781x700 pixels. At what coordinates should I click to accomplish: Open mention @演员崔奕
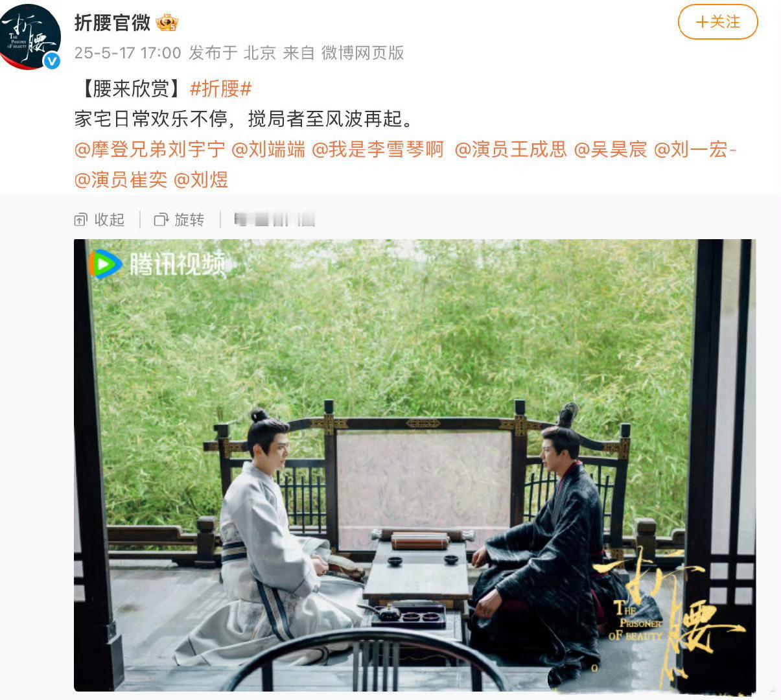tap(121, 180)
